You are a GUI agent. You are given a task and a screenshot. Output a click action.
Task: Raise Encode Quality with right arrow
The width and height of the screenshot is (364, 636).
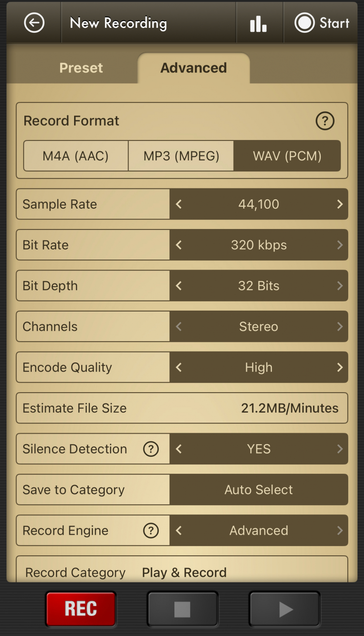(x=340, y=367)
